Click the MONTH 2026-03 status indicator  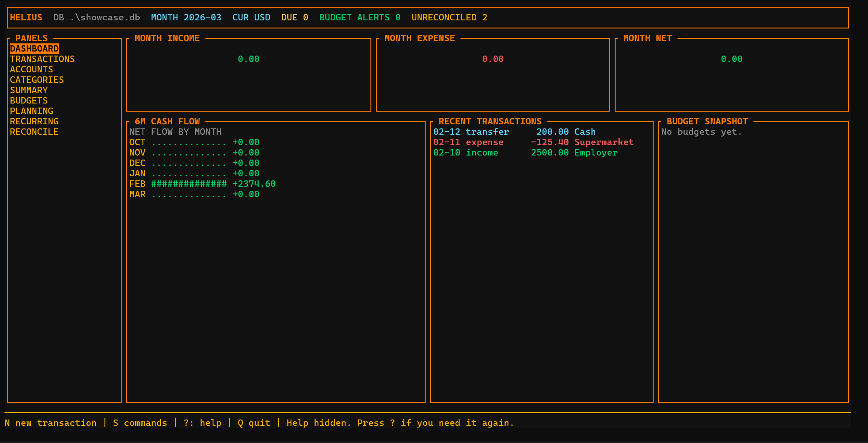[186, 17]
